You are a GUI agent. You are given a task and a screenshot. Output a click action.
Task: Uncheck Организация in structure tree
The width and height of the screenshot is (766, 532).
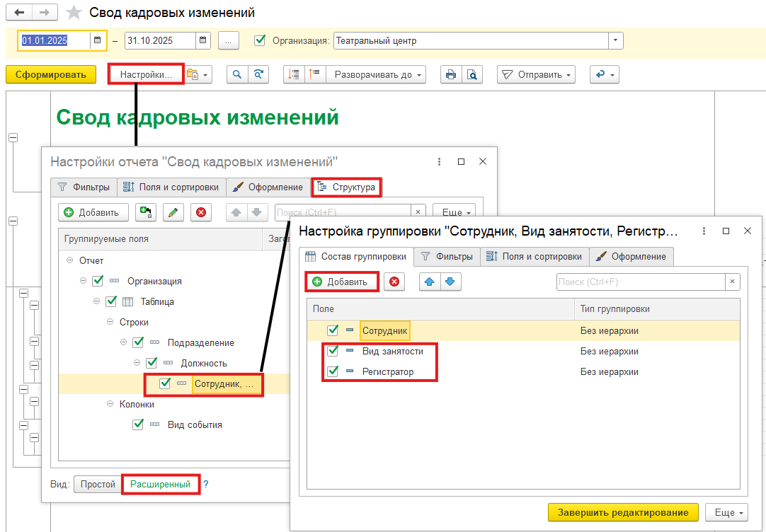click(98, 281)
